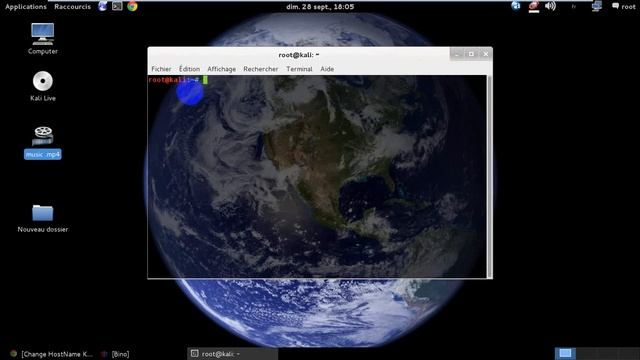Open the Fichier menu in terminal
This screenshot has width=640, height=360.
pos(161,69)
